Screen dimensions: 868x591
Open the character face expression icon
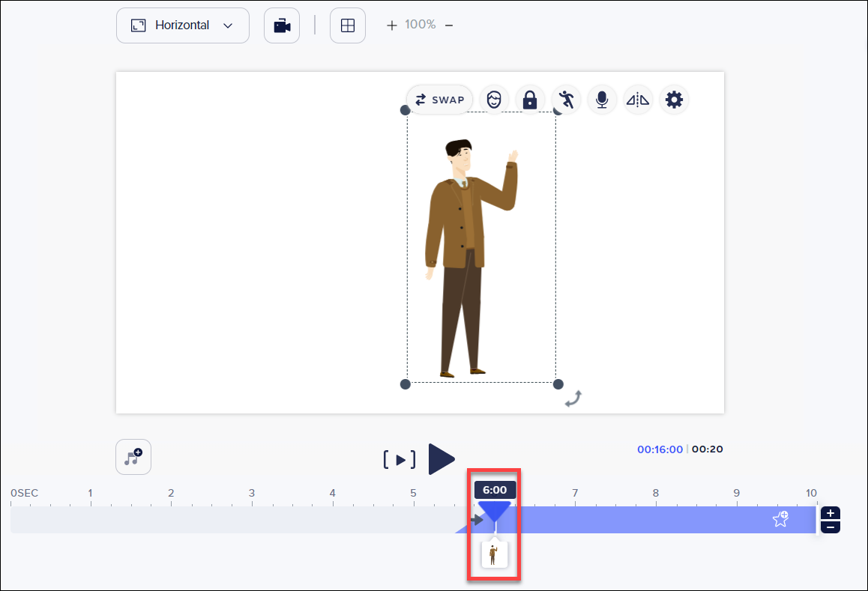494,100
